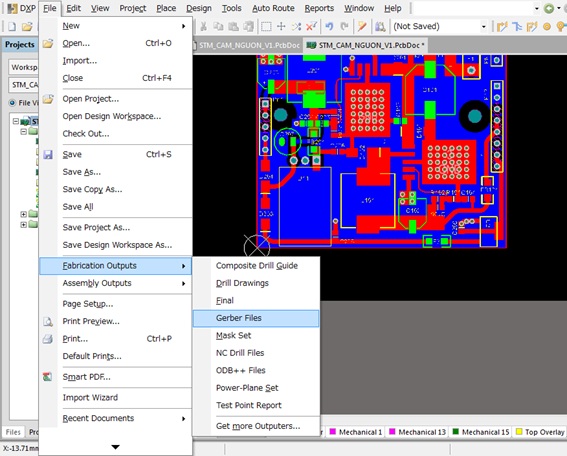Click the Top Overlay yellow color swatch

519,432
